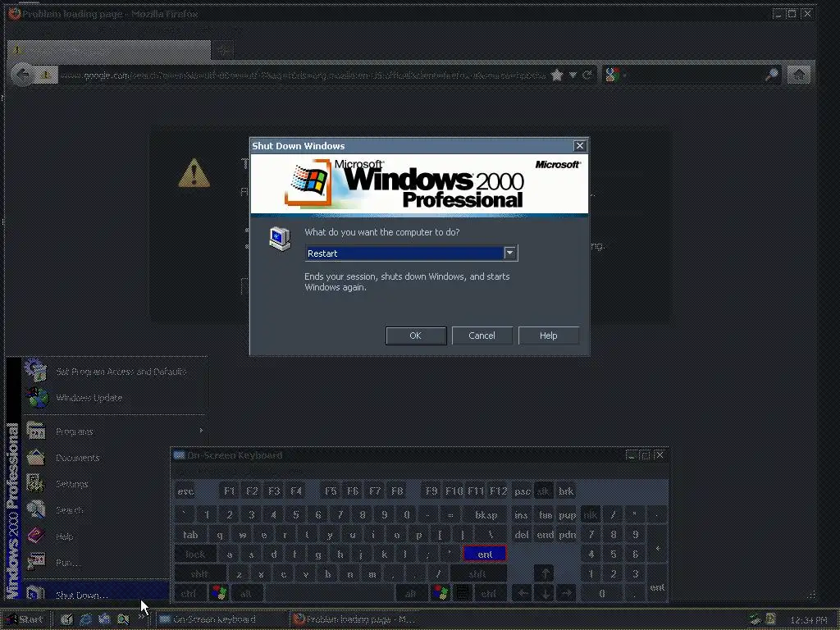
Task: Cancel the Shut Down Windows dialog
Action: 482,336
